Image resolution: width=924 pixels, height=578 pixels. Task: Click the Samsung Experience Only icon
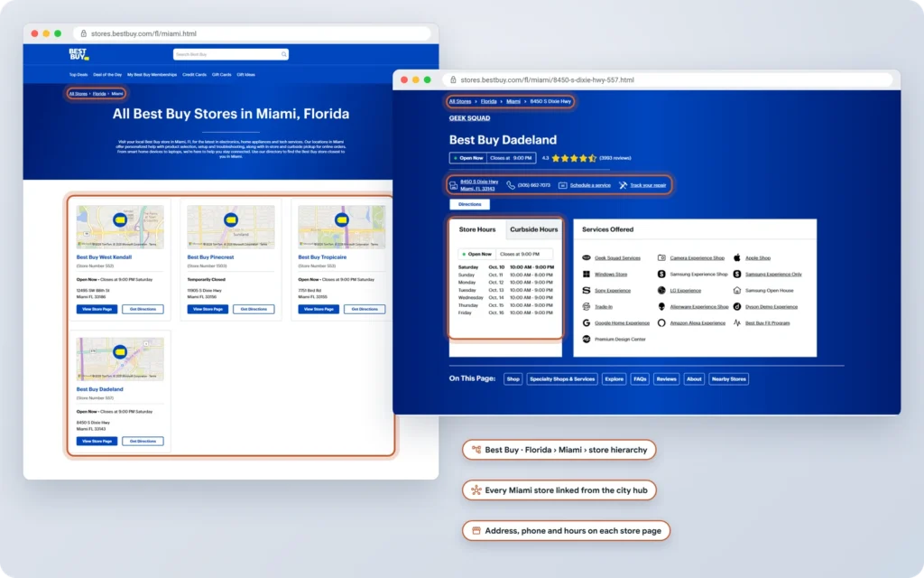point(736,275)
